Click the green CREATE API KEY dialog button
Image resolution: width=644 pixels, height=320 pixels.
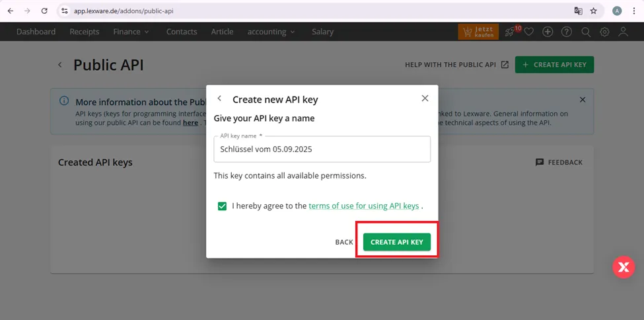[397, 242]
